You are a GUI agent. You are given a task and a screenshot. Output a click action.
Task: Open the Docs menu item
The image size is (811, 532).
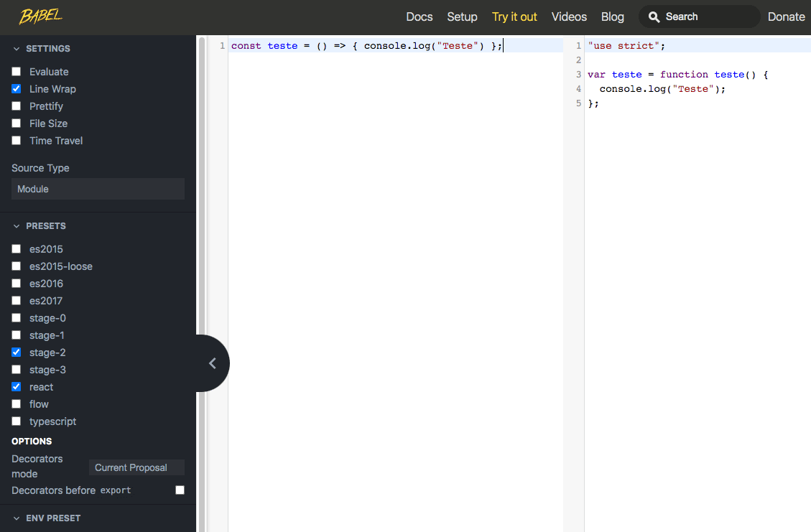point(419,17)
